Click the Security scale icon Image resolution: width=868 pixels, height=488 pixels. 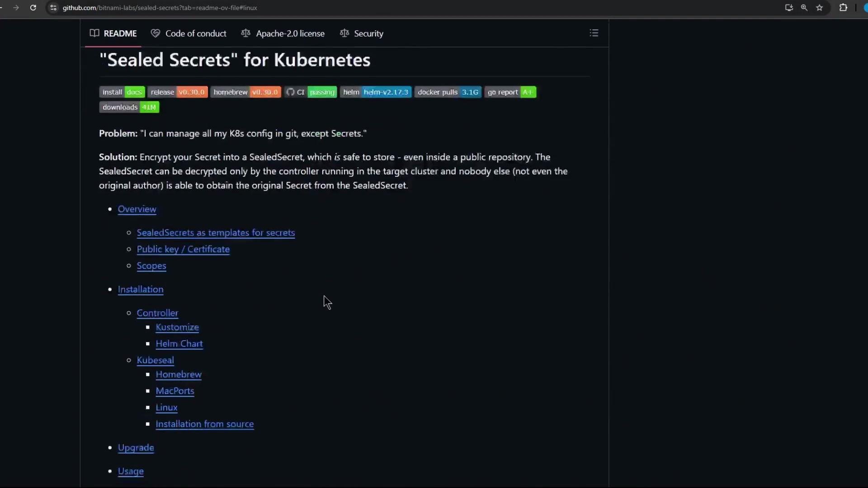[344, 33]
